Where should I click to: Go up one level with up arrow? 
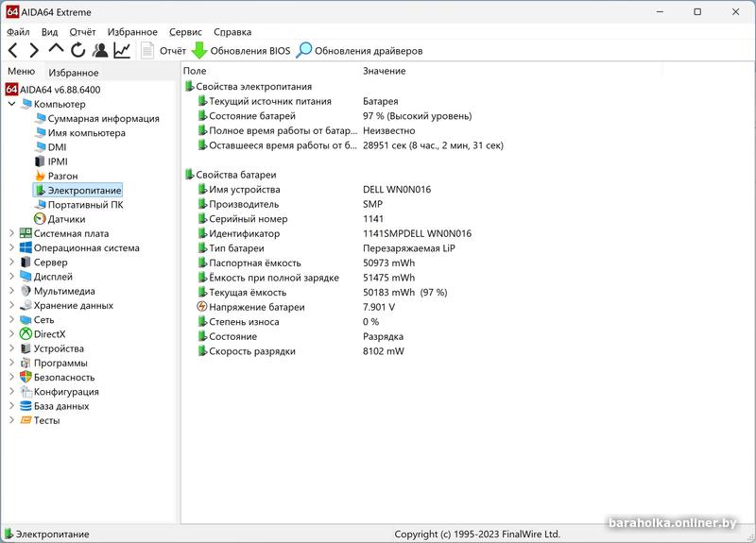tap(56, 49)
